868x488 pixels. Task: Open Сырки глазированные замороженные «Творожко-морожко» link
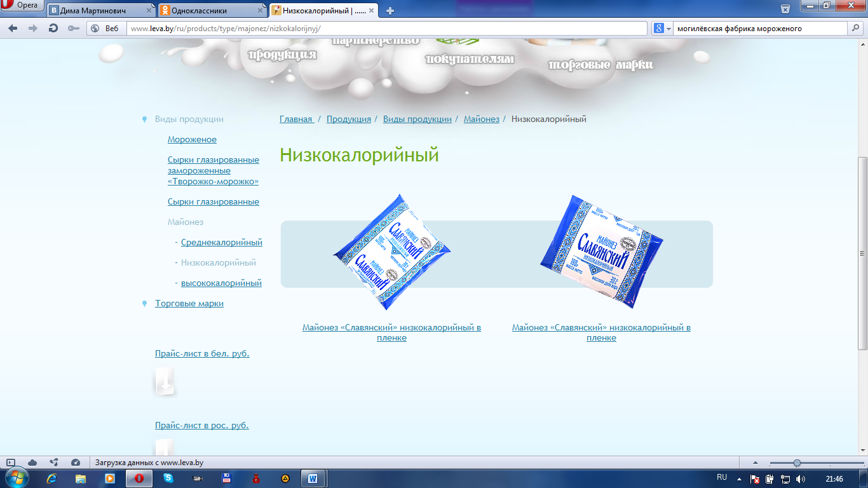[214, 170]
